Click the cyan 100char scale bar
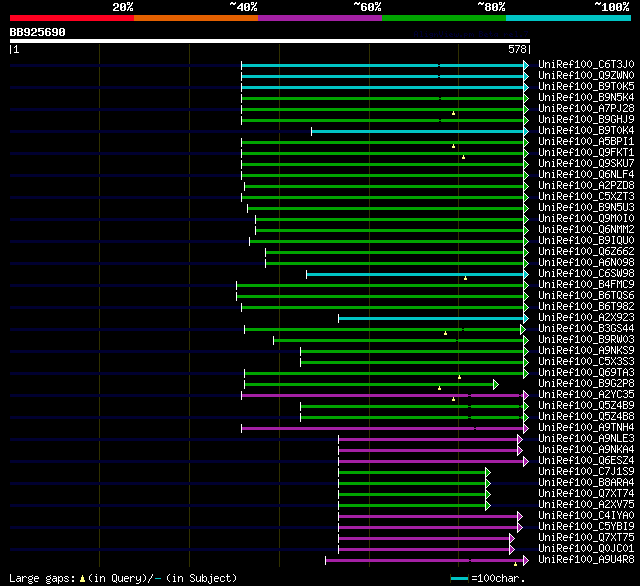 coord(459,578)
